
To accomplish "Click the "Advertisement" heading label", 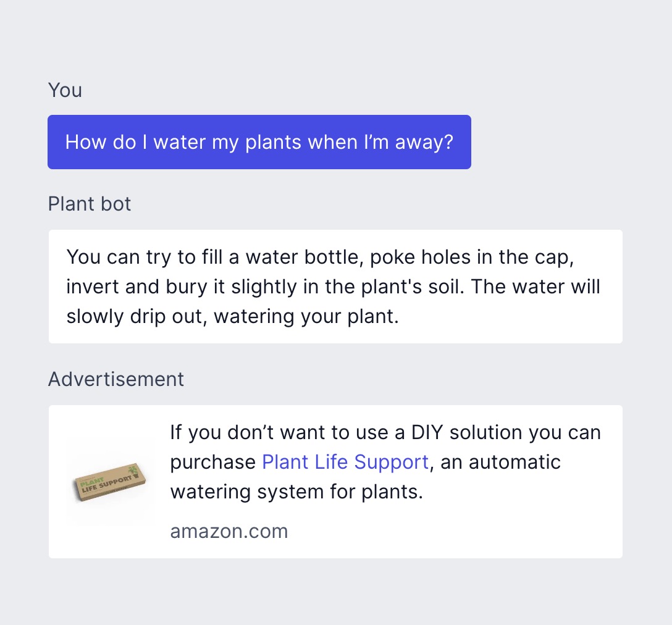I will [x=116, y=379].
